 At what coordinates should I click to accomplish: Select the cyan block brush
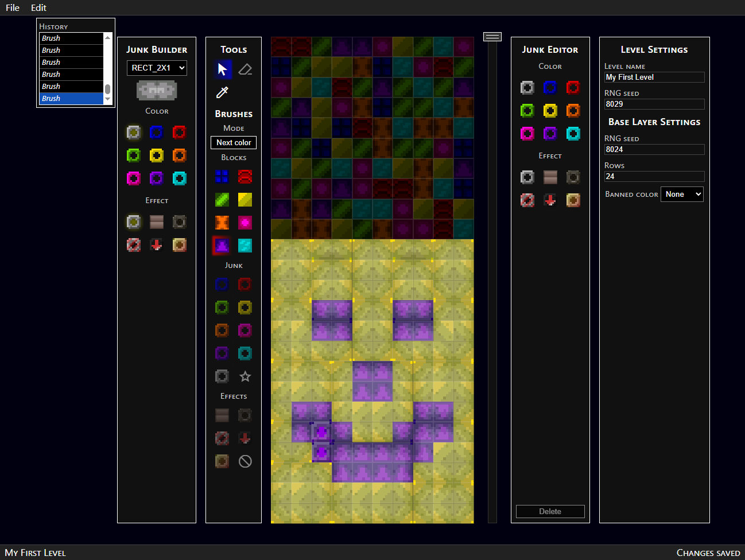[x=245, y=246]
